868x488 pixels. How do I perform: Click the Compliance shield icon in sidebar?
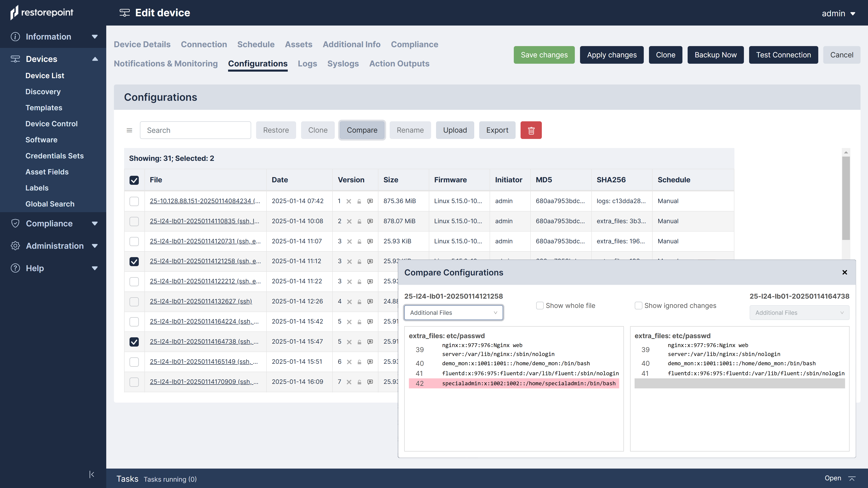(15, 223)
